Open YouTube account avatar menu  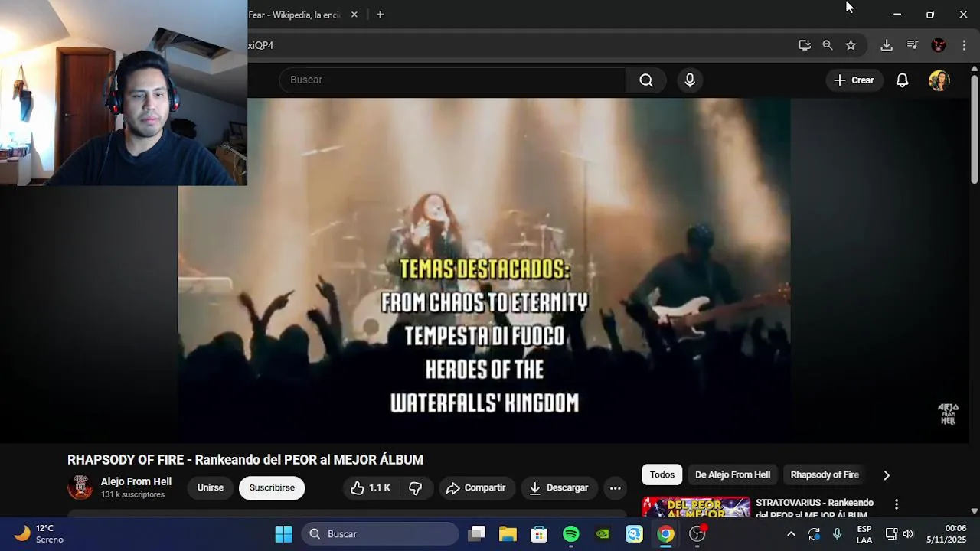coord(939,80)
